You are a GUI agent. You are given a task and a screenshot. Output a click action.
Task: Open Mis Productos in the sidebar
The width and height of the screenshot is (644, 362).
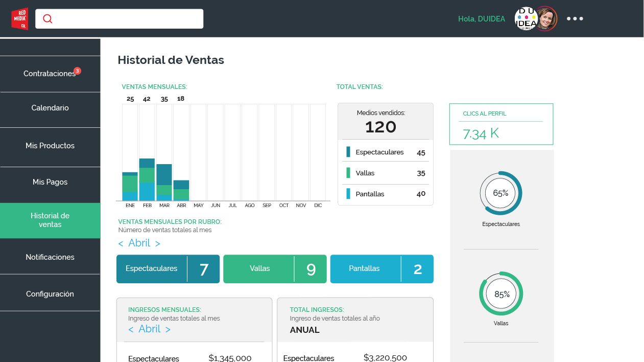(50, 146)
